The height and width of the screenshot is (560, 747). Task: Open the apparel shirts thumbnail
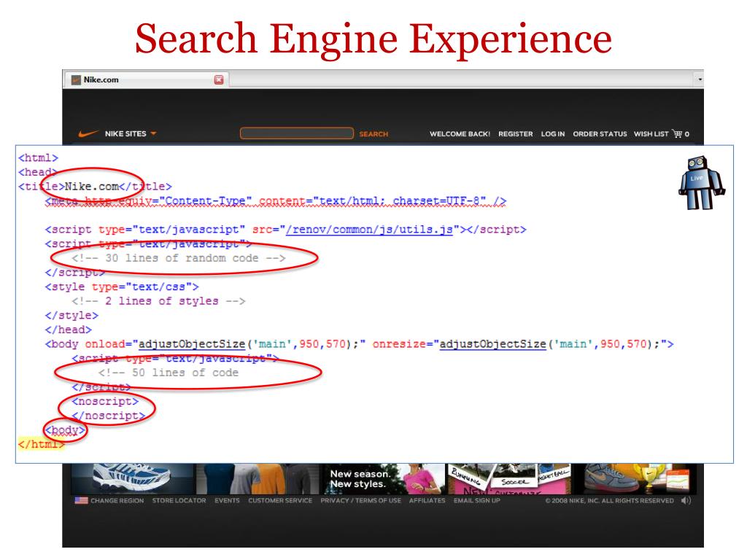(258, 478)
